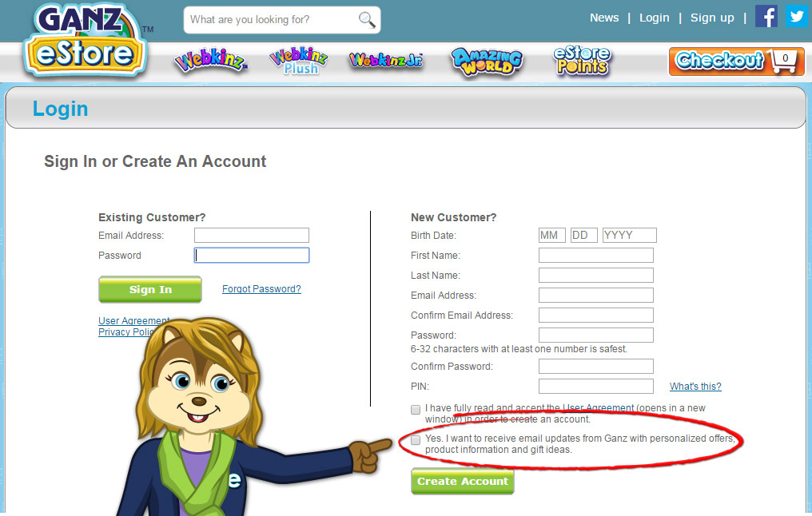Click the Checkout cart button

pyautogui.click(x=736, y=62)
